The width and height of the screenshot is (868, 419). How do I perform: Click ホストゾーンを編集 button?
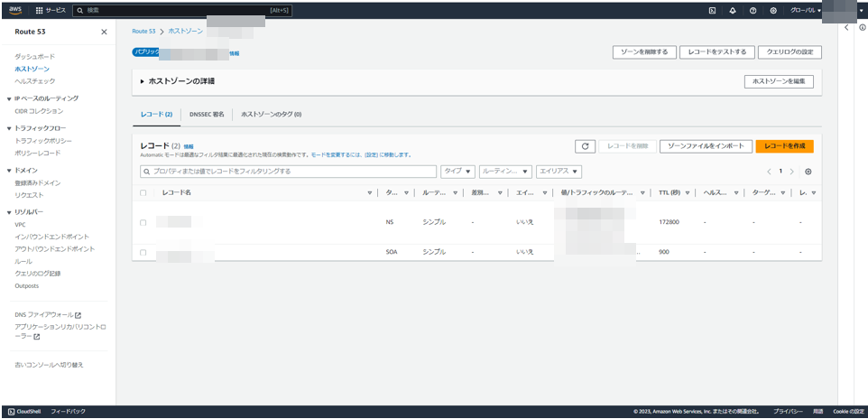click(x=779, y=81)
